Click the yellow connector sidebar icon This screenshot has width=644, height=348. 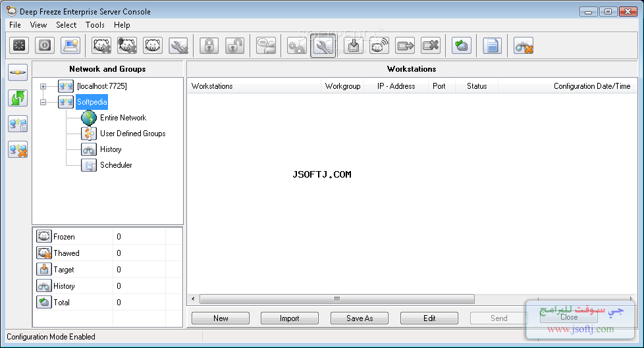[18, 72]
